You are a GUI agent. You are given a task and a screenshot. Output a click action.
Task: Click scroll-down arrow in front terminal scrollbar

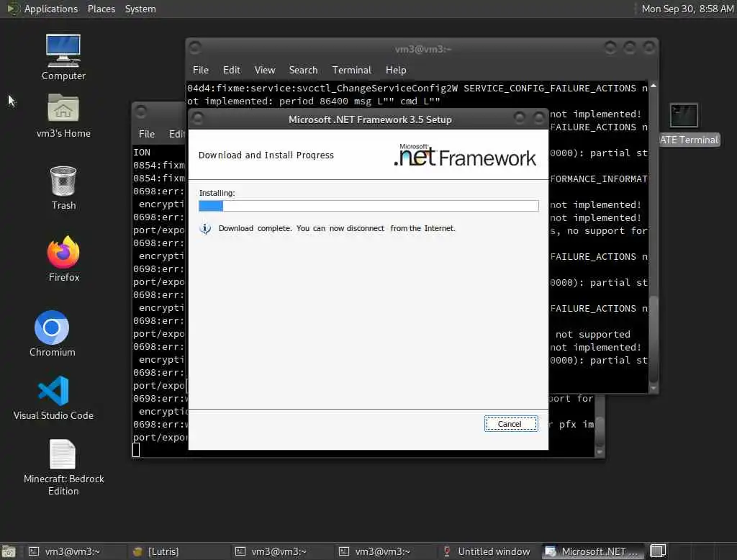653,389
